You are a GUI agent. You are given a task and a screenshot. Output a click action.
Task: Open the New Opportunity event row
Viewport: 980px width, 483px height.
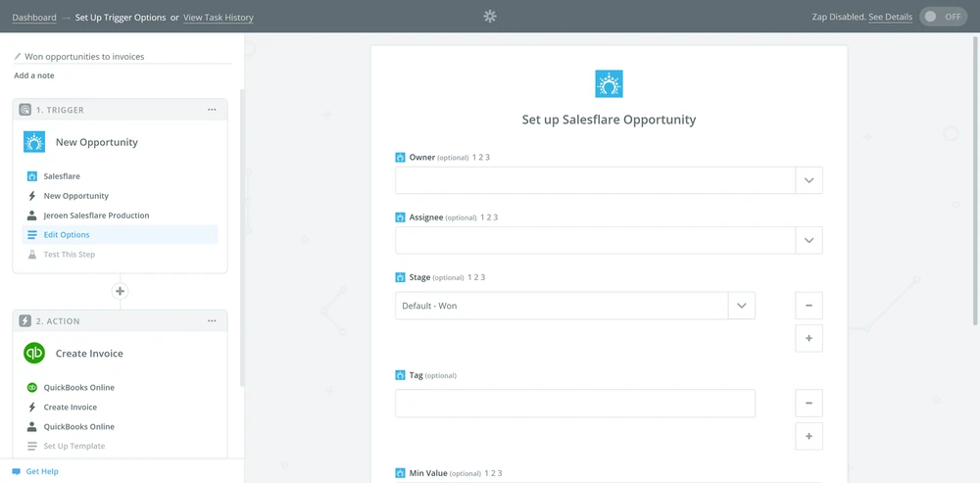[x=120, y=196]
